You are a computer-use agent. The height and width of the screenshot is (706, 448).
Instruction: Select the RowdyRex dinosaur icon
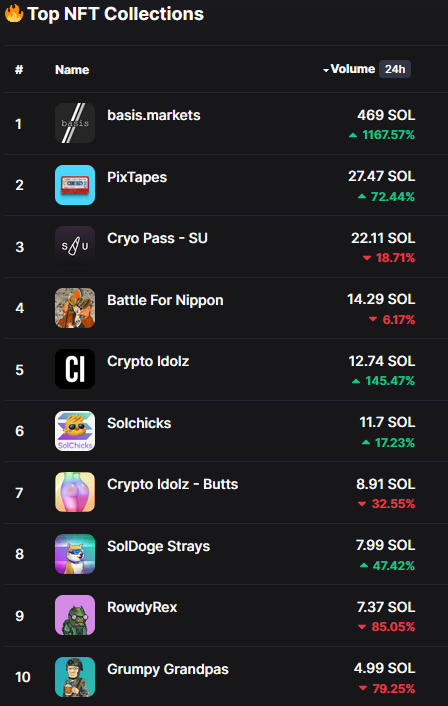[75, 615]
